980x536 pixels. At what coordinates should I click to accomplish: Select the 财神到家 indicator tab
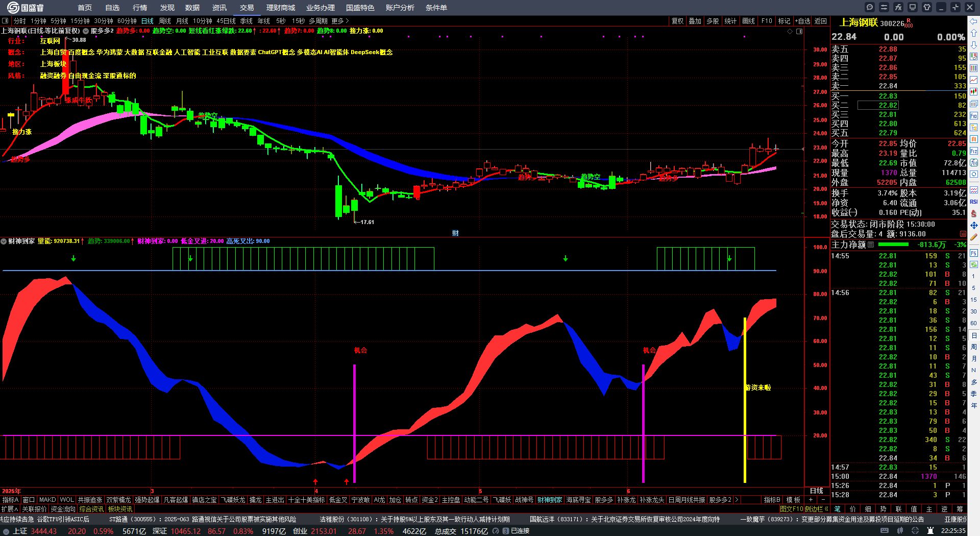(550, 500)
